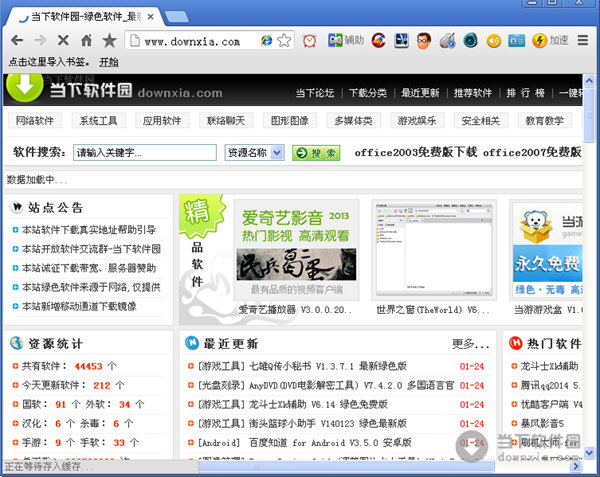Image resolution: width=600 pixels, height=477 pixels.
Task: Open the blue translate card icon
Action: coord(516,41)
